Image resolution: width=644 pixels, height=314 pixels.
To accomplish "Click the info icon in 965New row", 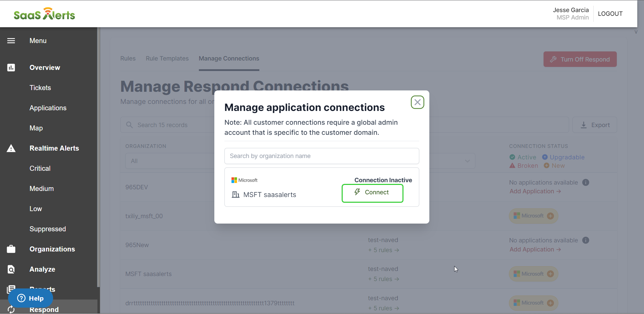I will coord(586,240).
